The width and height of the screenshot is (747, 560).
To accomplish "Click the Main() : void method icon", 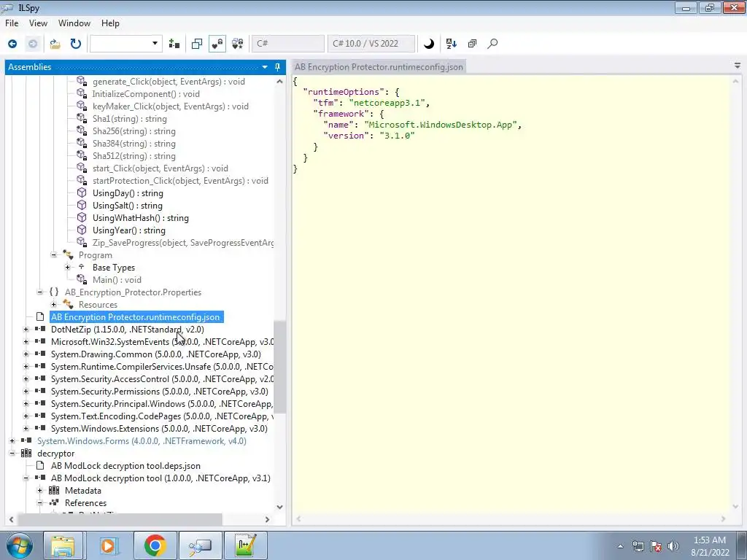I will pos(82,279).
